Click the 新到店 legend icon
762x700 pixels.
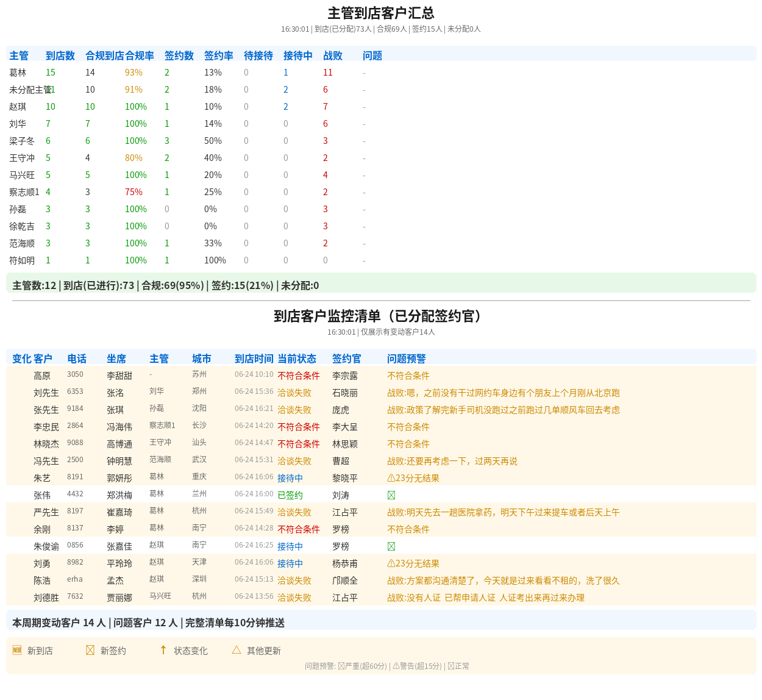(17, 650)
